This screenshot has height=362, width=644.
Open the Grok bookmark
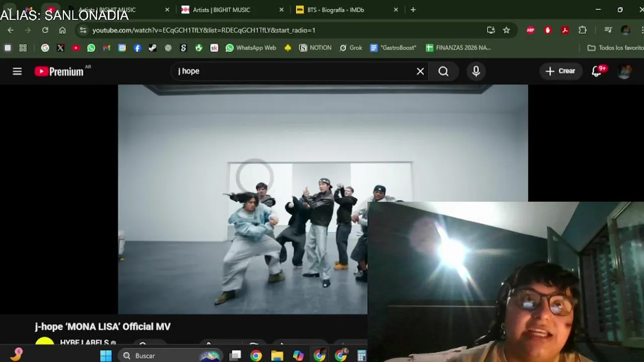point(351,48)
